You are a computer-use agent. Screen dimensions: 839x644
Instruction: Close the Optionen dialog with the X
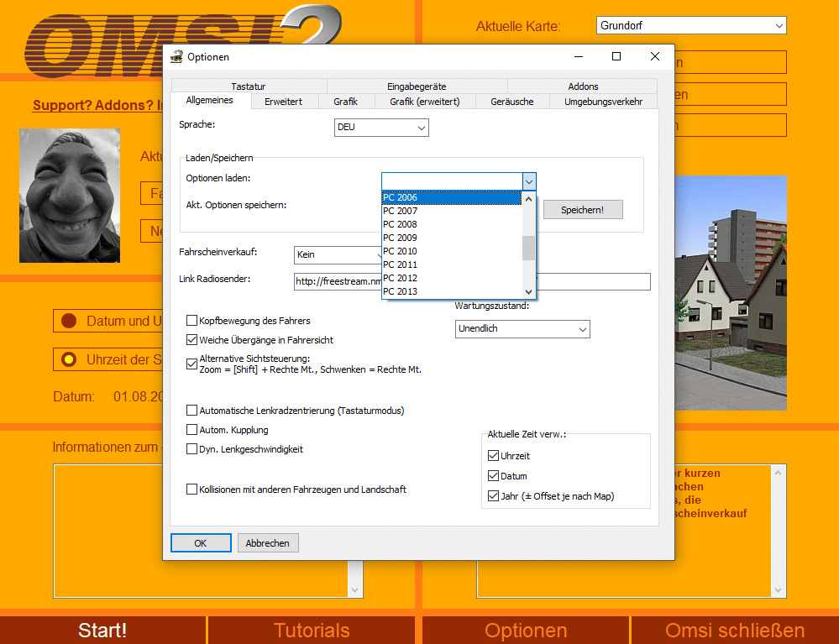pos(655,56)
